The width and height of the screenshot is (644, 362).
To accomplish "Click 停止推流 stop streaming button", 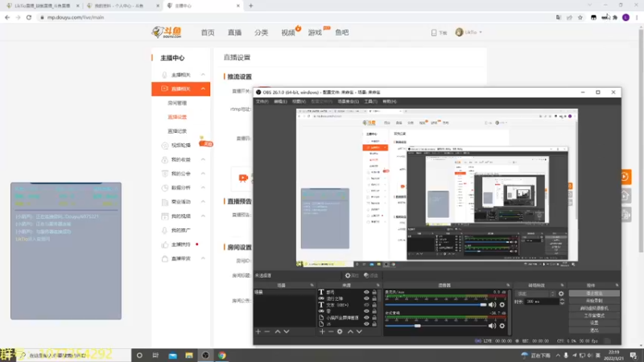I will point(594,294).
